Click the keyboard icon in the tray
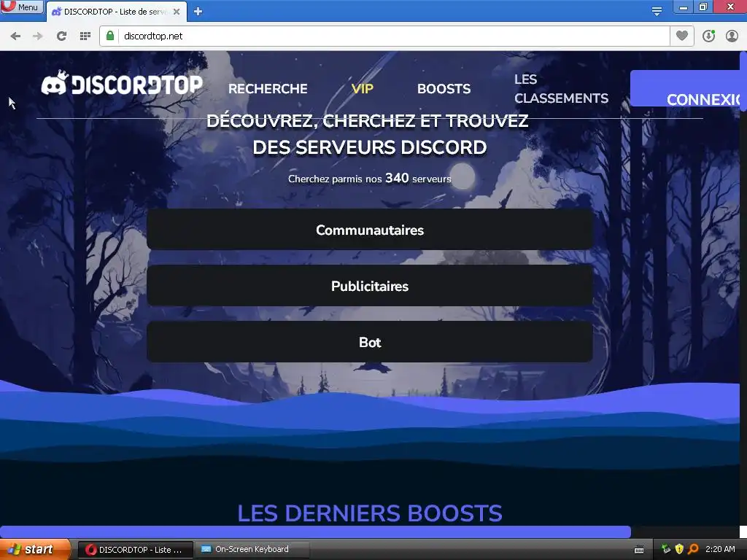Screen dimensions: 747x560 point(639,550)
